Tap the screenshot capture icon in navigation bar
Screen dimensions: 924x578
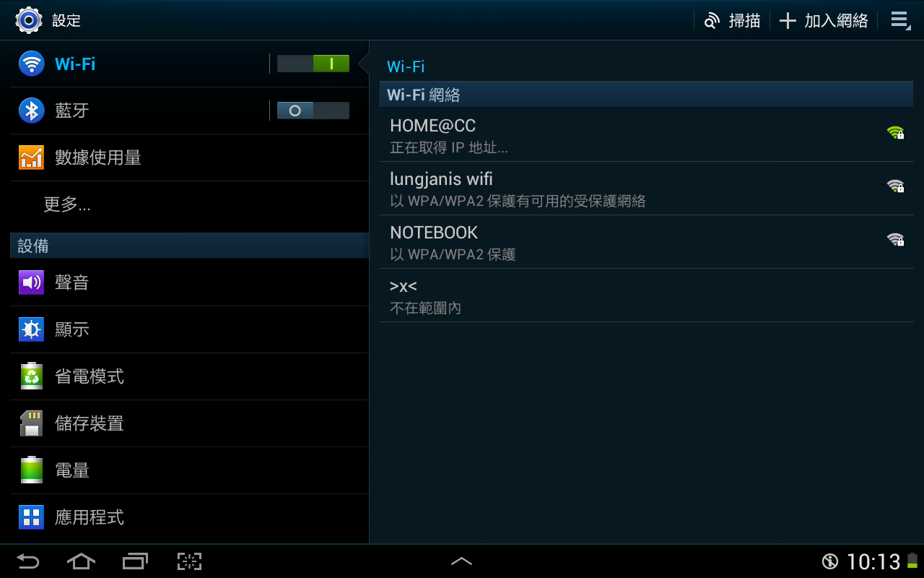pyautogui.click(x=189, y=561)
